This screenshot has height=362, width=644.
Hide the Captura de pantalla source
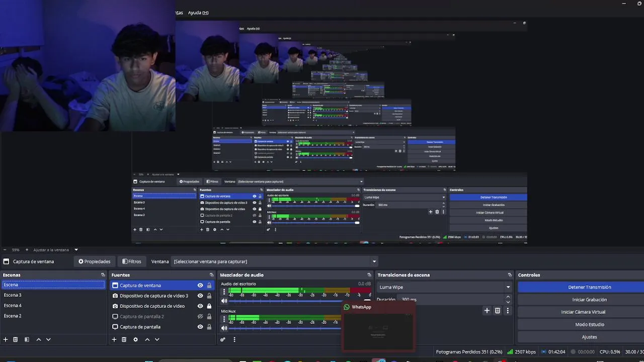(200, 327)
